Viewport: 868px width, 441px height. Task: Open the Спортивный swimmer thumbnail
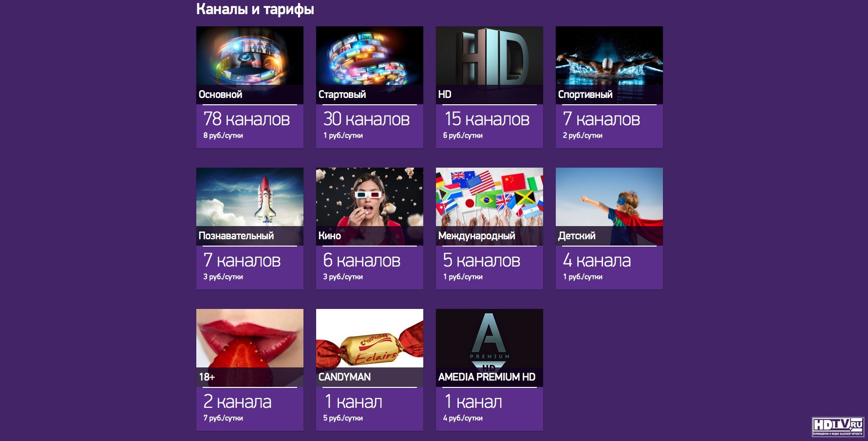coord(609,65)
